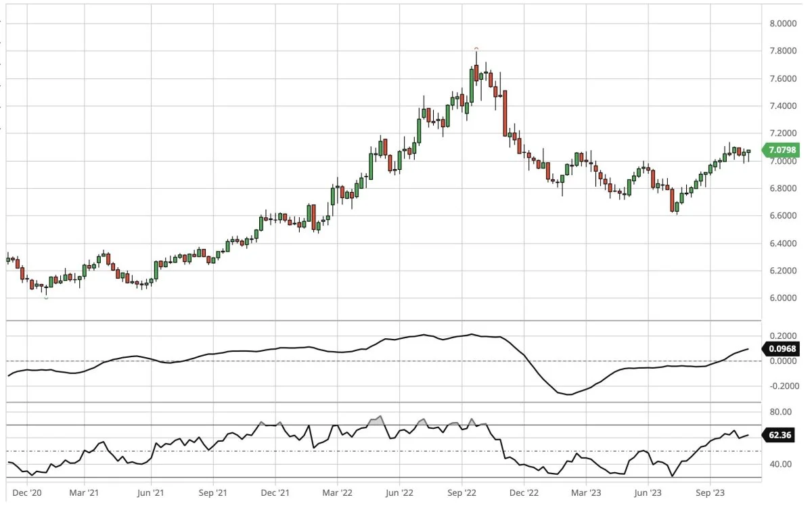The image size is (812, 508).
Task: Click the 7.2000 price axis label
Action: (784, 134)
